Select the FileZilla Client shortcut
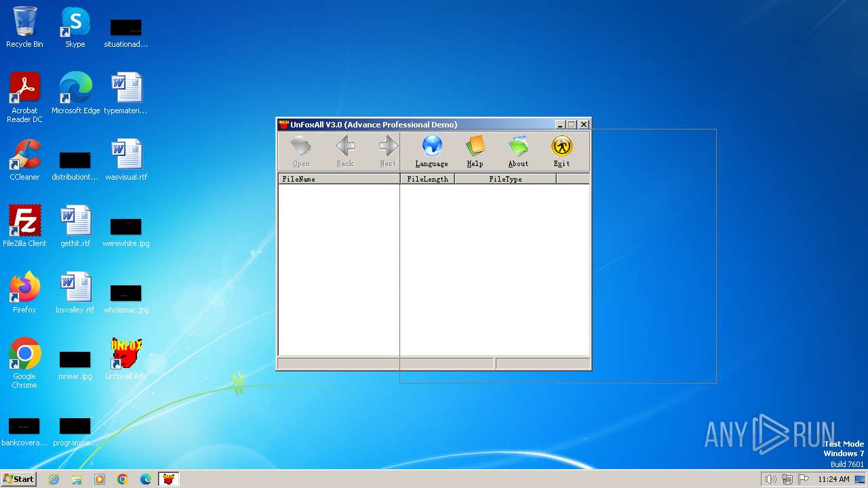The image size is (868, 488). coord(24,226)
